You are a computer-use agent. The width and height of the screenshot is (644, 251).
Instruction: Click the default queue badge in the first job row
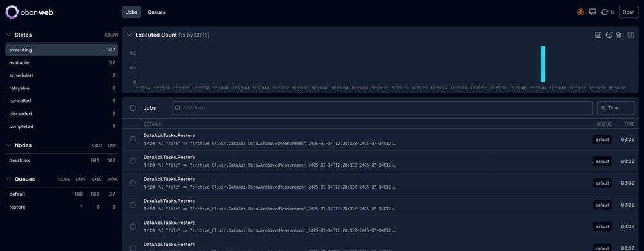[602, 140]
